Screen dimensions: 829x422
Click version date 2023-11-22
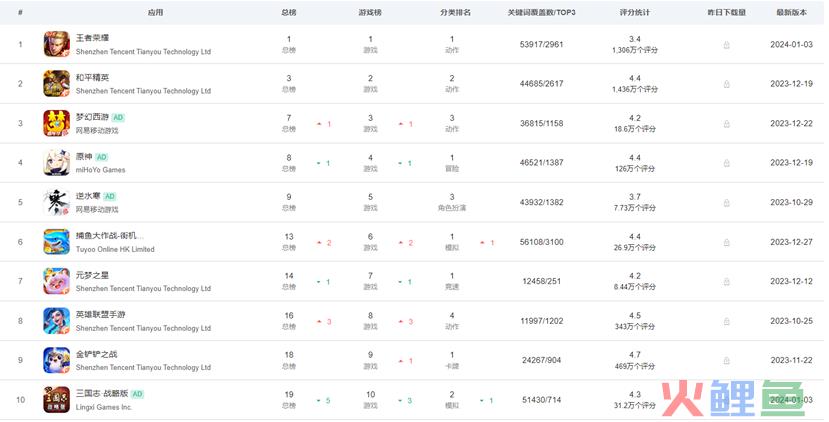point(791,360)
